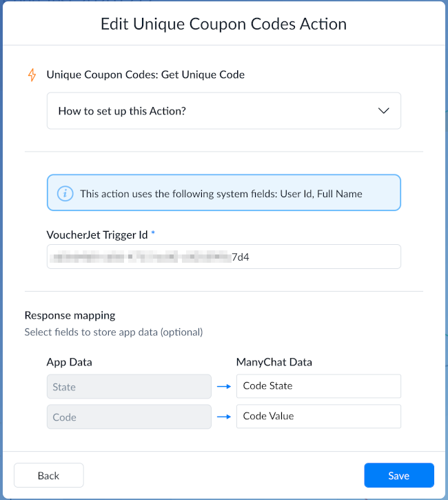
Task: Click the disabled Code app data field
Action: click(x=129, y=417)
